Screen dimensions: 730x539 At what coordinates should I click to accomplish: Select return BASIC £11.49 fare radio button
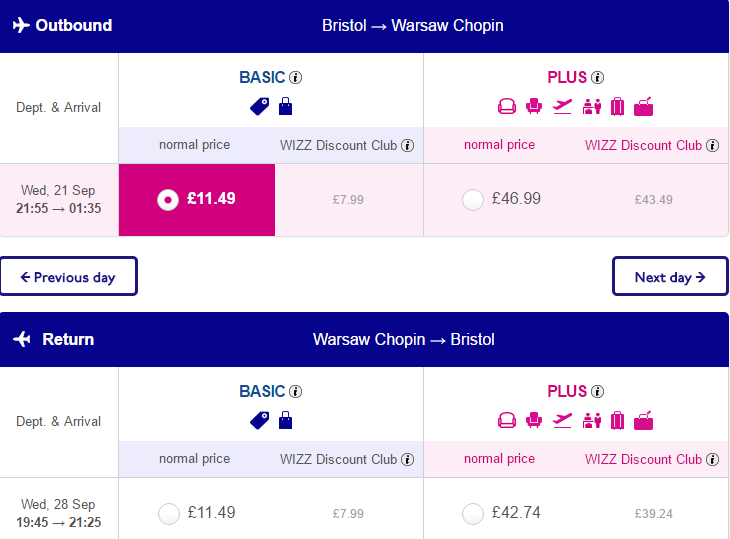click(169, 514)
